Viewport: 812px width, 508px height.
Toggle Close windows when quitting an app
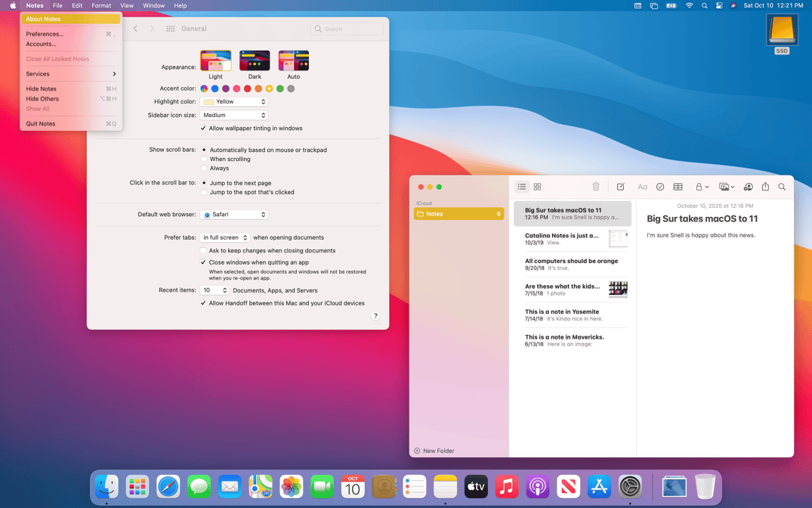coord(203,262)
